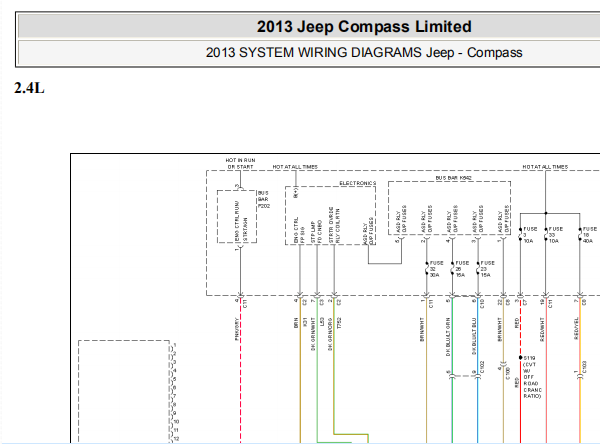Click the 'RED/YEL' wire label

point(576,328)
